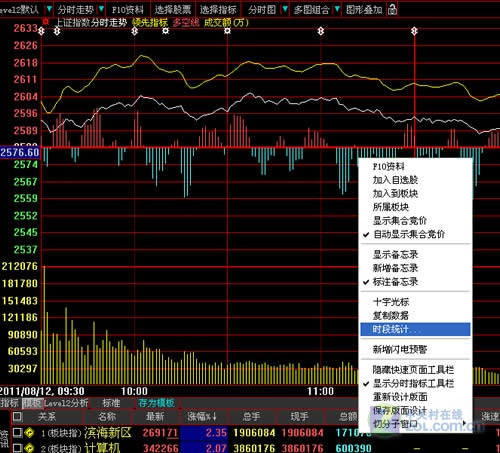Click the memo marker on the bright red vertical line
The height and width of the screenshot is (453, 500).
(414, 31)
